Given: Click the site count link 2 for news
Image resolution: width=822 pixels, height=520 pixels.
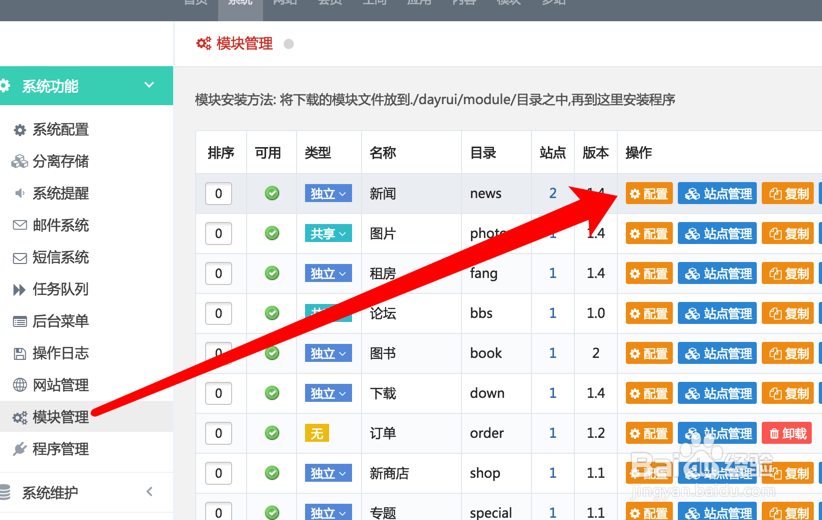Looking at the screenshot, I should [x=553, y=193].
